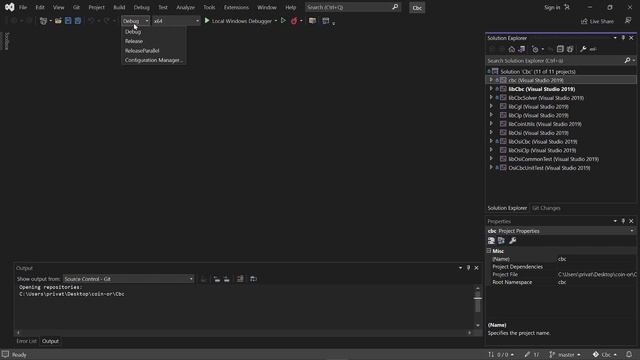Open the Show output from dropdown
Image resolution: width=640 pixels, height=360 pixels.
tap(129, 279)
